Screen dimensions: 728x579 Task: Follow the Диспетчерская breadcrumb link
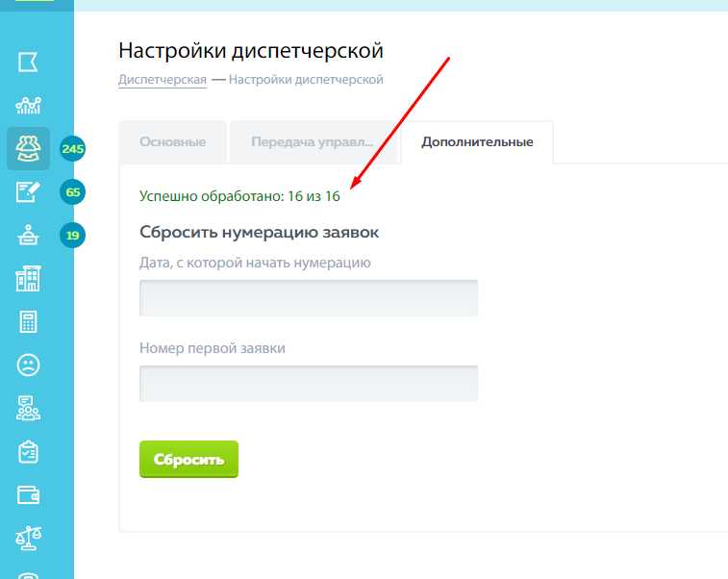tap(162, 80)
